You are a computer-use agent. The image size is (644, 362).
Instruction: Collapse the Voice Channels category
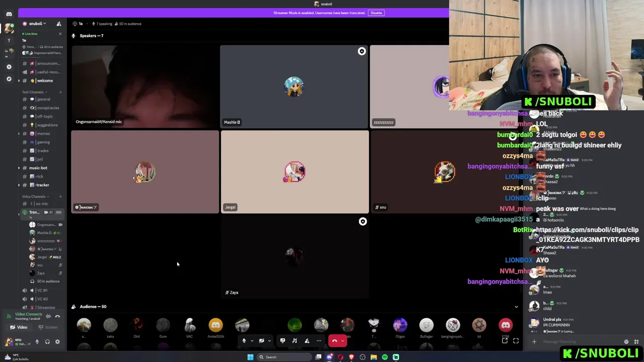(x=34, y=196)
